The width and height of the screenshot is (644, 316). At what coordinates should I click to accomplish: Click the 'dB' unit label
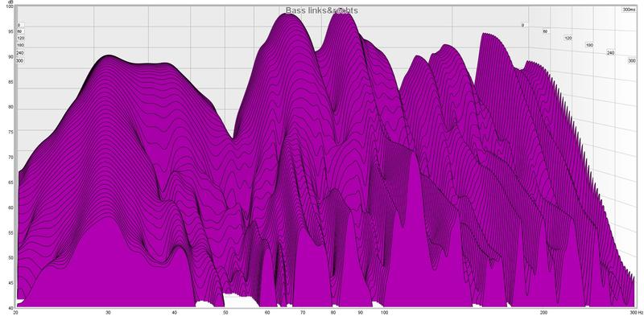[x=11, y=3]
